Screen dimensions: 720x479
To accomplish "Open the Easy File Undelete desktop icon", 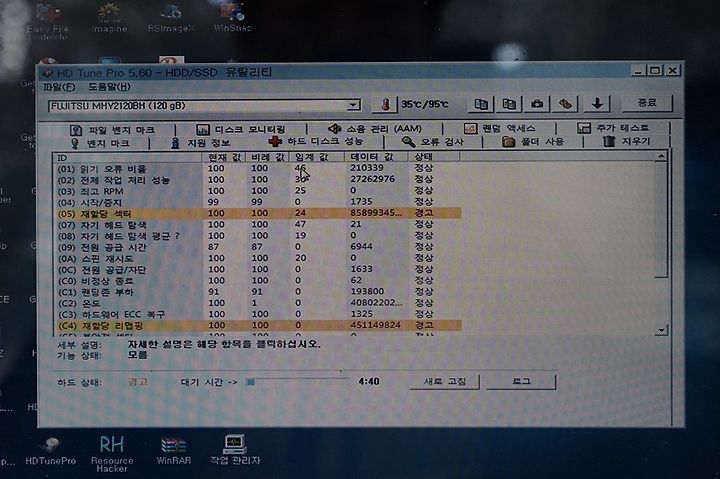I will pos(47,23).
